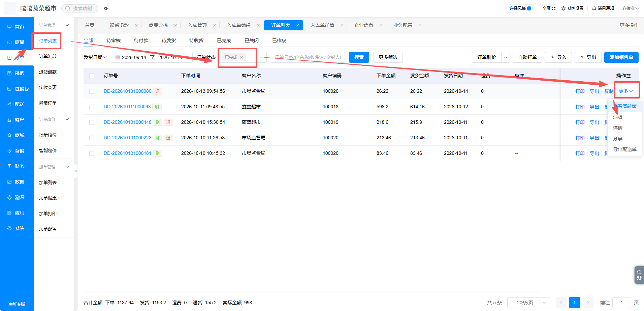Toggle the 选择风格 style switch
Image resolution: width=644 pixels, height=311 pixels.
pyautogui.click(x=529, y=8)
